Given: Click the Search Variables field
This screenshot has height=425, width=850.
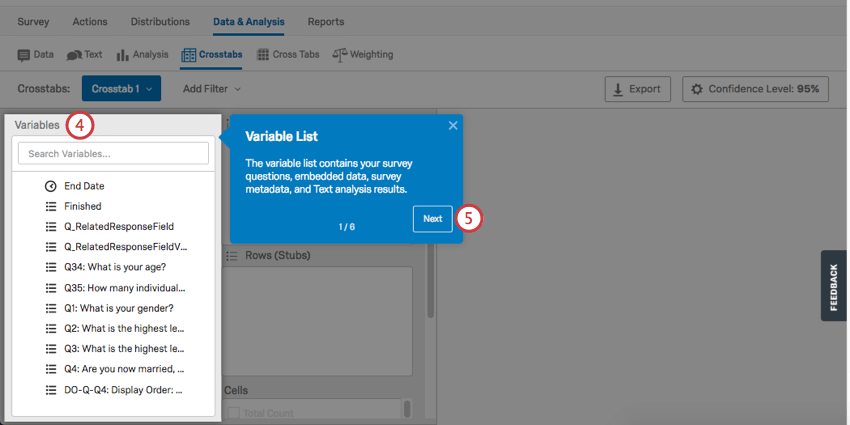Looking at the screenshot, I should coord(113,153).
